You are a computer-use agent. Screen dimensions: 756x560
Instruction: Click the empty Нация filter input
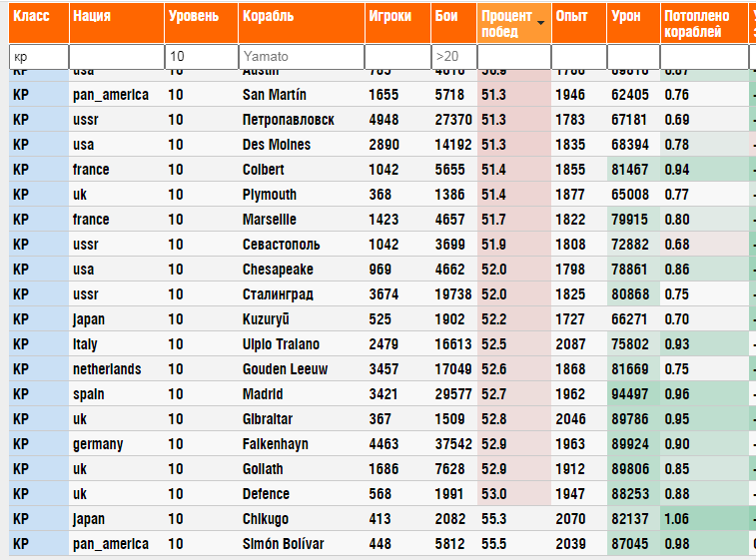point(116,56)
